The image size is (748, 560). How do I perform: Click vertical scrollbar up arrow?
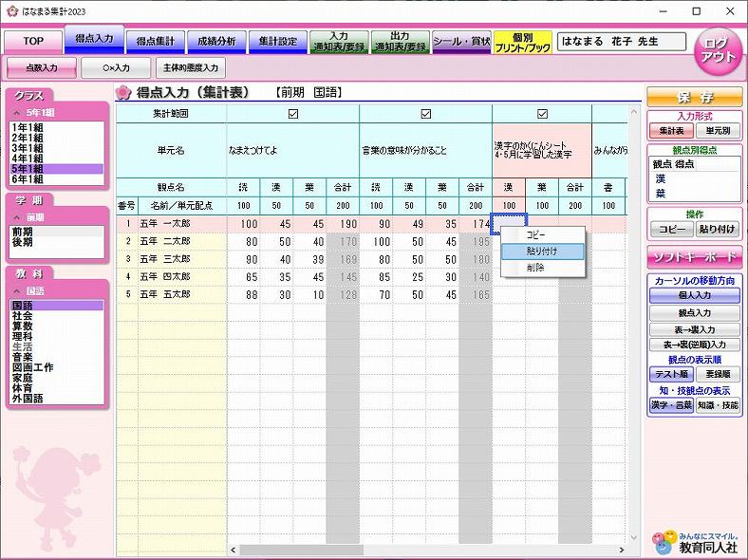634,112
